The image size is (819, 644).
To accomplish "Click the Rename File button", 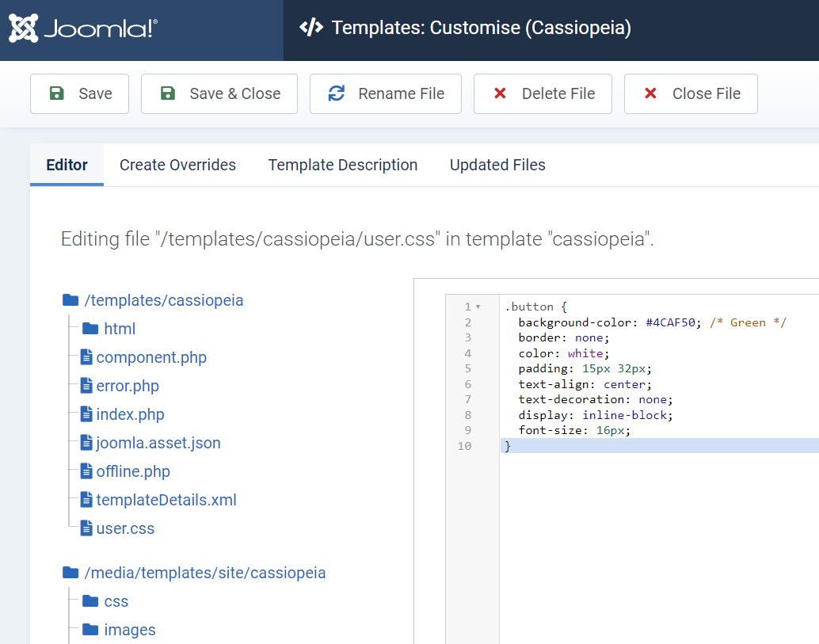I will click(x=386, y=93).
